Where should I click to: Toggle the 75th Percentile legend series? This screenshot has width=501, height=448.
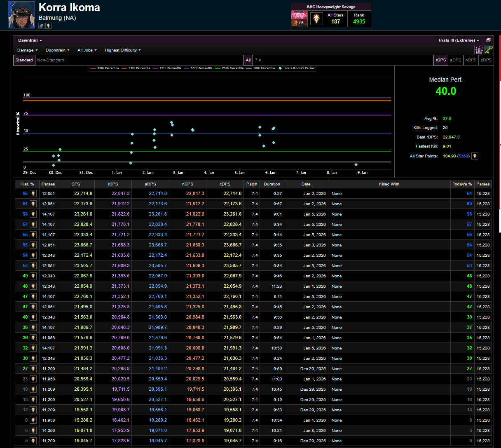point(167,68)
